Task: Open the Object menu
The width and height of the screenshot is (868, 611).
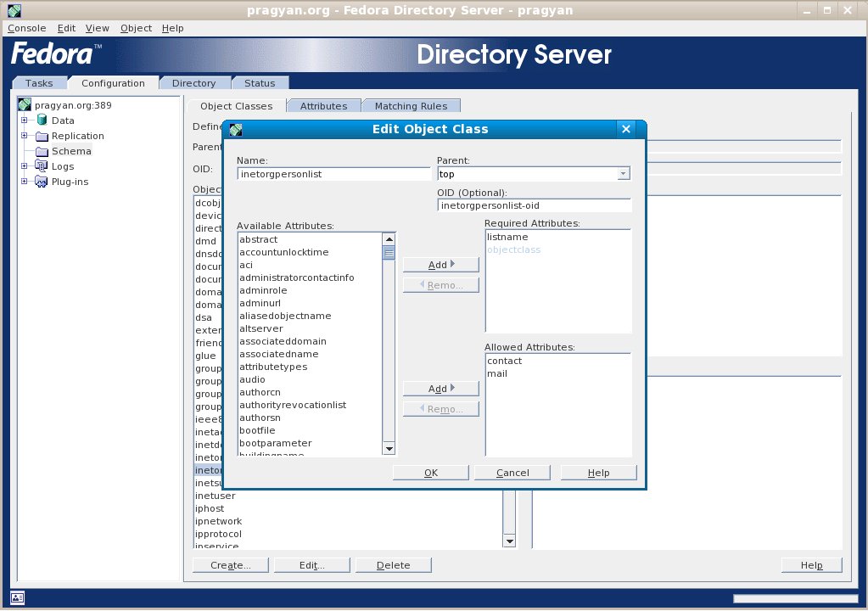Action: tap(136, 28)
